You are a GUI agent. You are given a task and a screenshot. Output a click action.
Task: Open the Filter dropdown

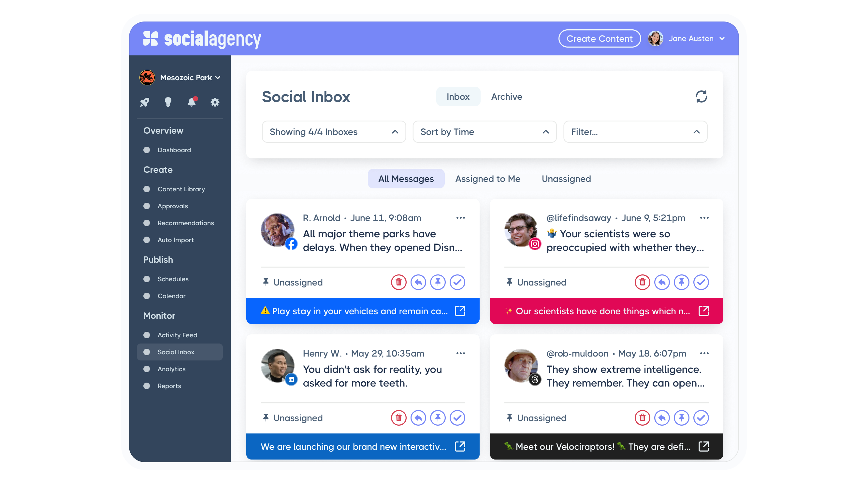tap(635, 132)
